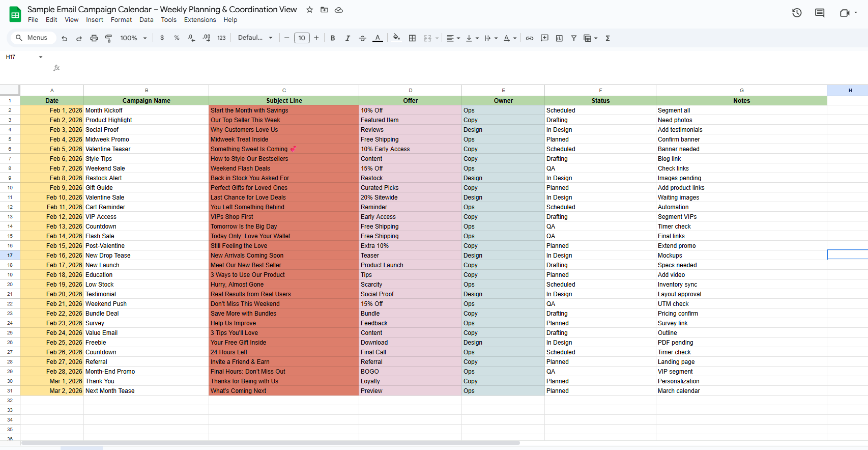The width and height of the screenshot is (868, 450).
Task: Insert a chart using toolbar icon
Action: [x=559, y=38]
